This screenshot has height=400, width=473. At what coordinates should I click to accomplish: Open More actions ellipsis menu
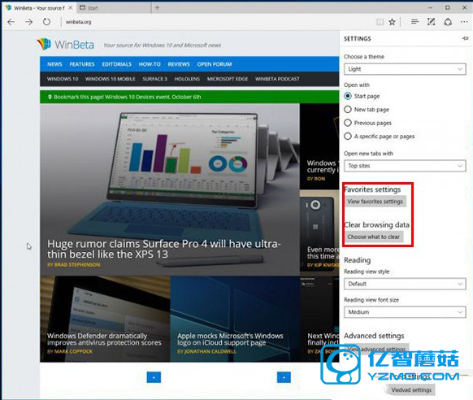pos(464,22)
